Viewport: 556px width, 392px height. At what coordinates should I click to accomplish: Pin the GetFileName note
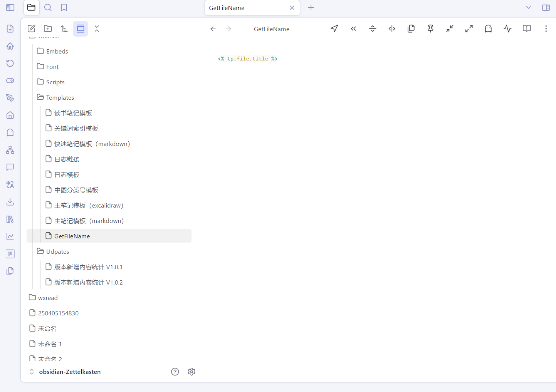tap(430, 28)
